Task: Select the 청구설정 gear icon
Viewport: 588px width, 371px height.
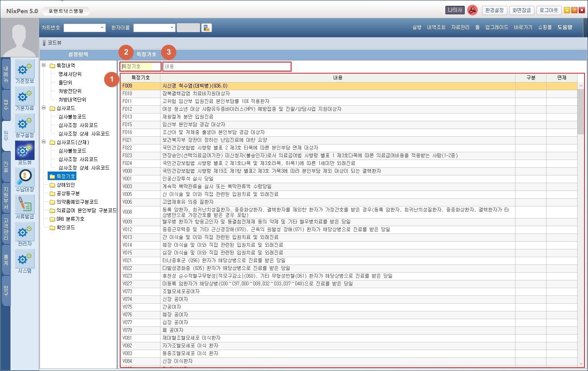Action: [25, 124]
